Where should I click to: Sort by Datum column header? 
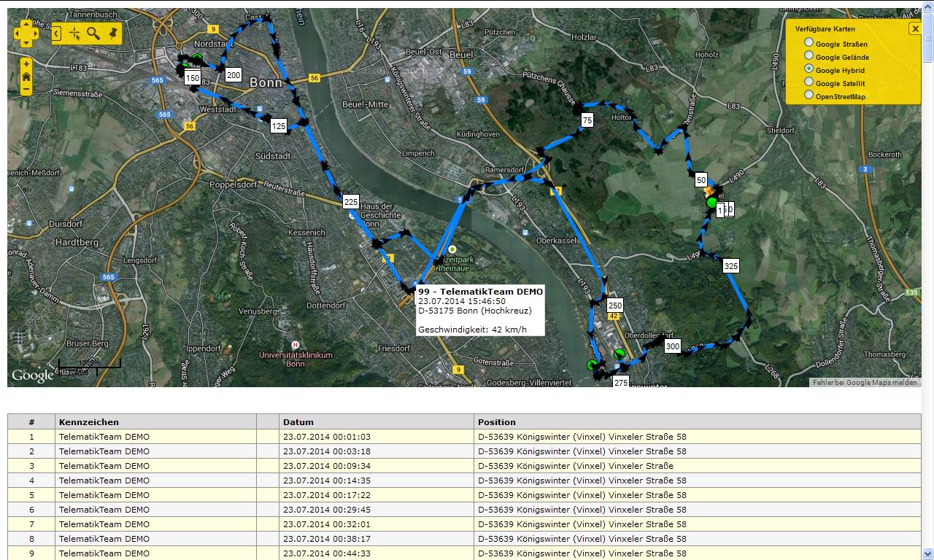pos(377,421)
